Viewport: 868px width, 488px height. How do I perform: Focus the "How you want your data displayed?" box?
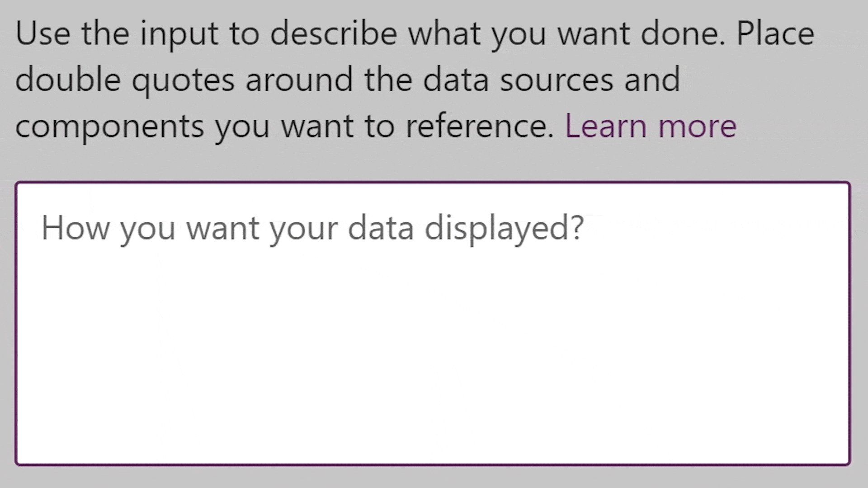click(x=433, y=324)
